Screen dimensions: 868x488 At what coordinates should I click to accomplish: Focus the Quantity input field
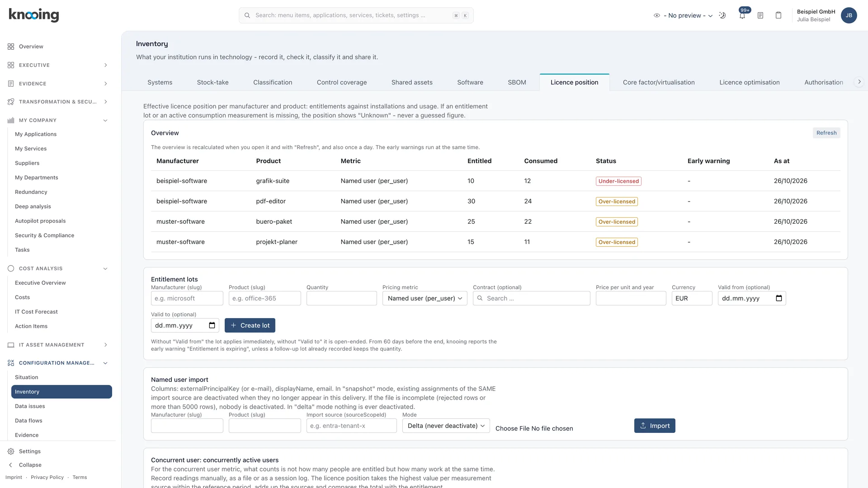341,298
